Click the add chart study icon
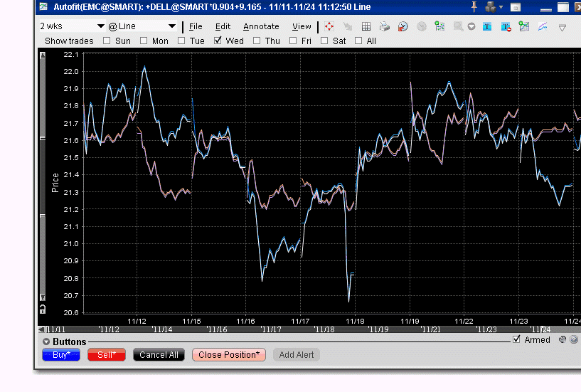Viewport: 581px width, 392px height. pos(525,26)
